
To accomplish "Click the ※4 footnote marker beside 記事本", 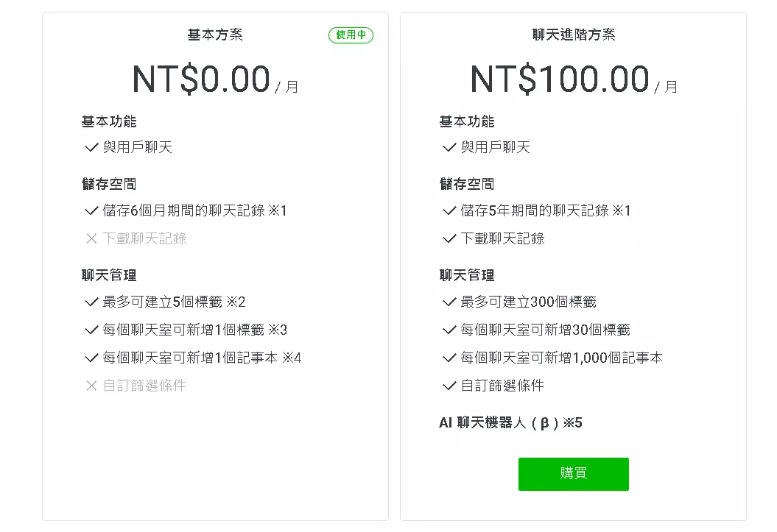I will (292, 358).
